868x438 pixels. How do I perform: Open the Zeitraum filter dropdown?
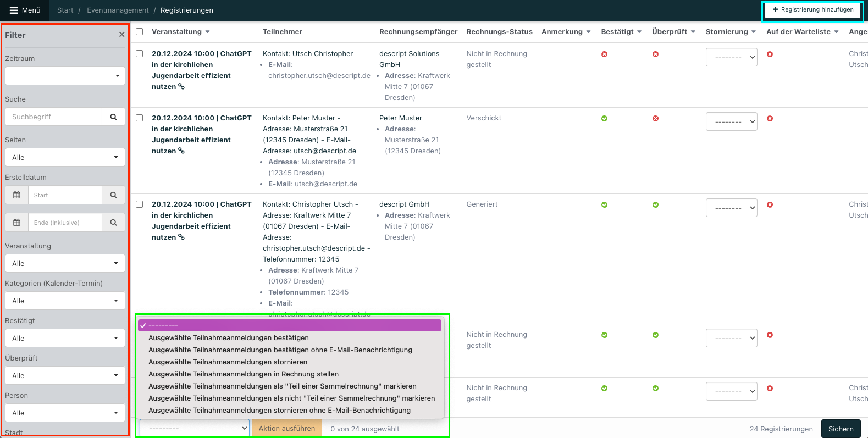click(65, 76)
